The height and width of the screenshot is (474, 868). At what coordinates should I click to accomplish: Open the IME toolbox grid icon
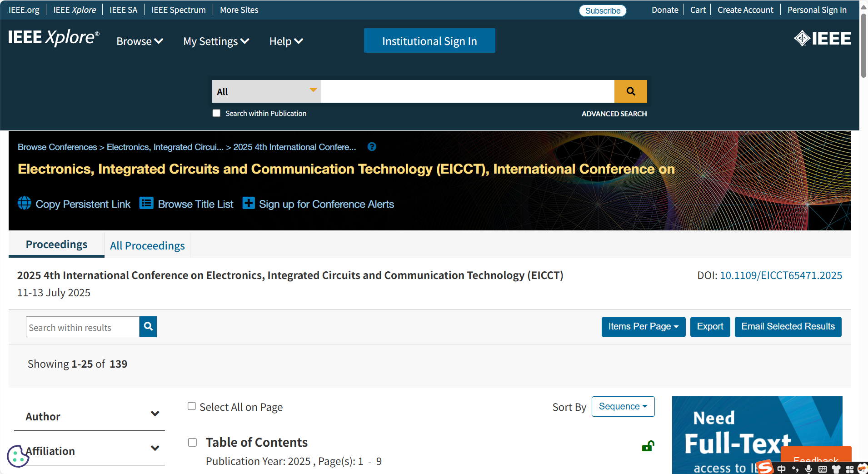tap(849, 469)
